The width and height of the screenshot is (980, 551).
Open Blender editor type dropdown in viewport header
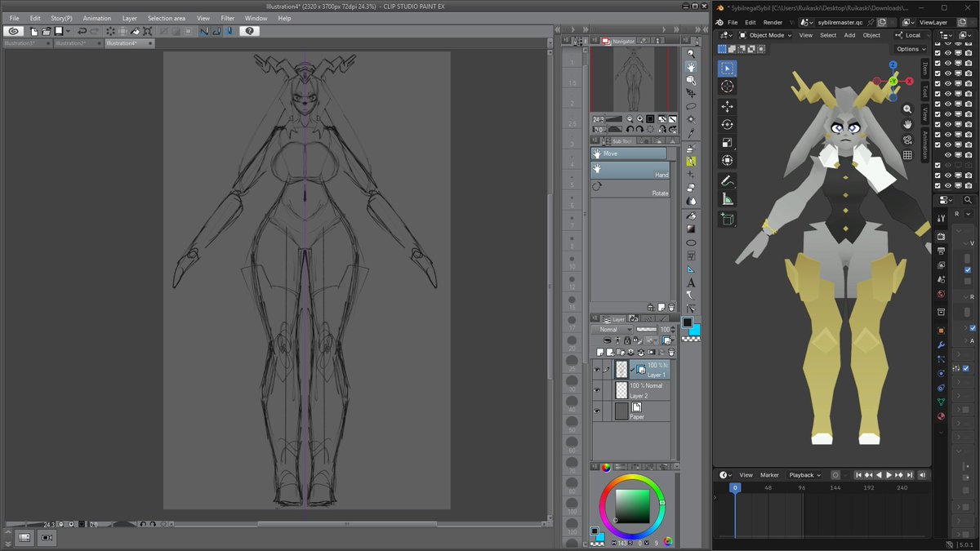[x=724, y=35]
